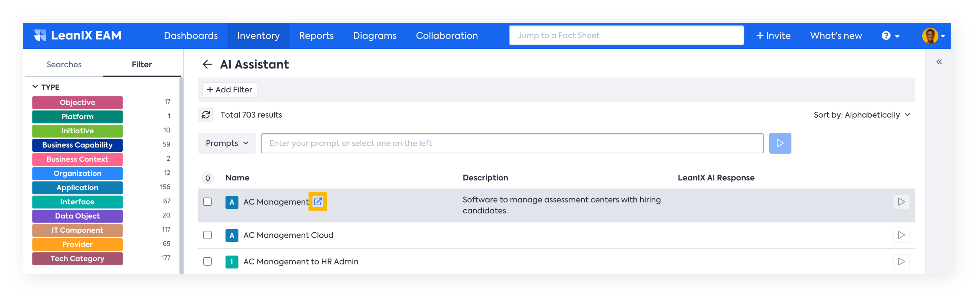
Task: Open the Inventory menu
Action: (258, 36)
